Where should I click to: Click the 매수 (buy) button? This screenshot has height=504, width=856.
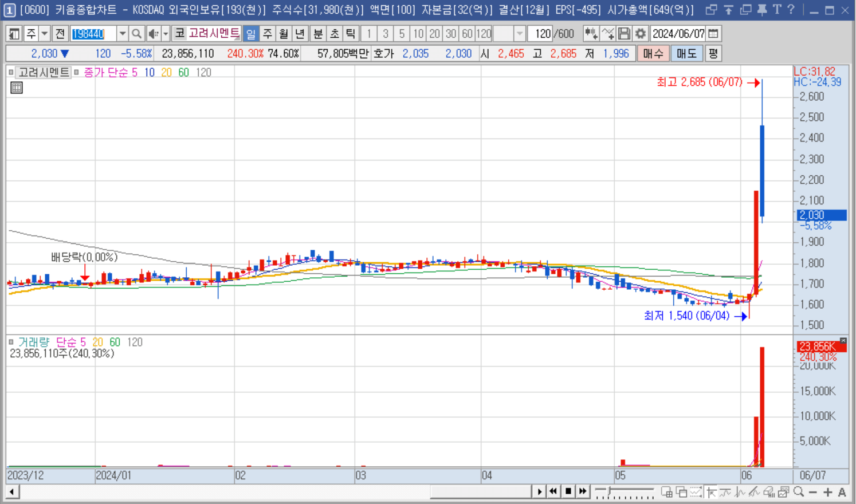pos(653,53)
